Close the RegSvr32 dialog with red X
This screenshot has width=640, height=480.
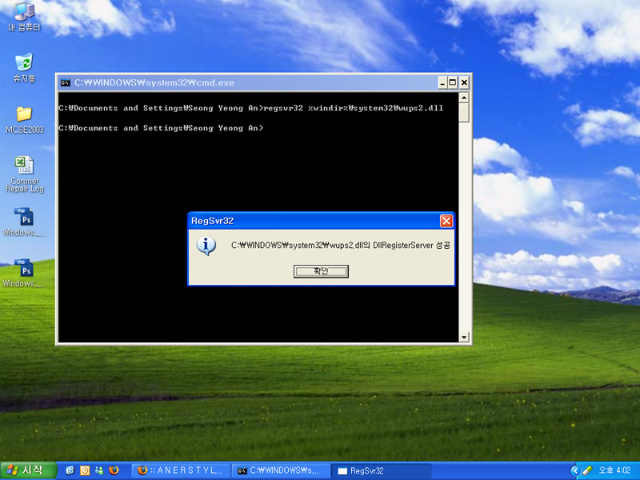click(446, 221)
